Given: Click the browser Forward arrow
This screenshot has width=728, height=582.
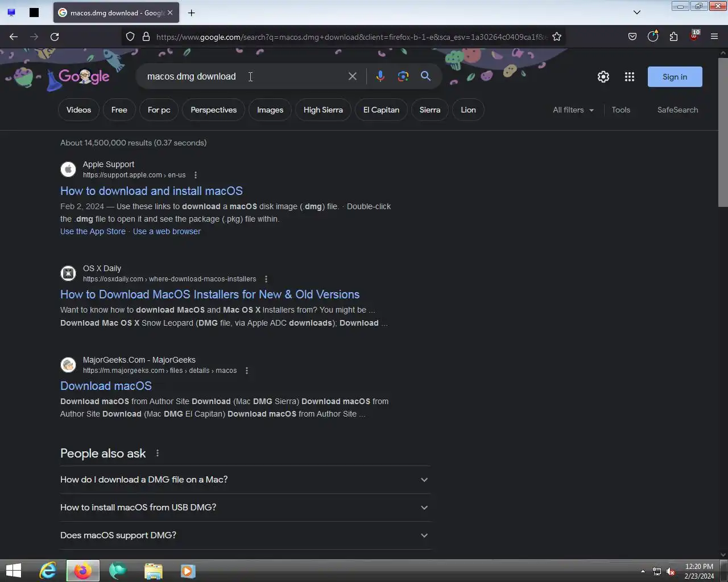Looking at the screenshot, I should [34, 36].
